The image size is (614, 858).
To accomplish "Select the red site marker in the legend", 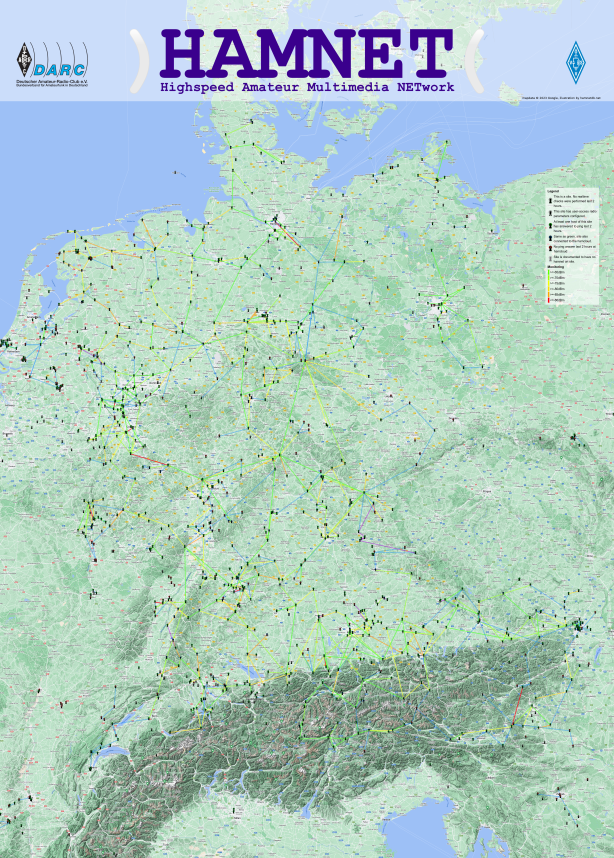I will [x=551, y=248].
